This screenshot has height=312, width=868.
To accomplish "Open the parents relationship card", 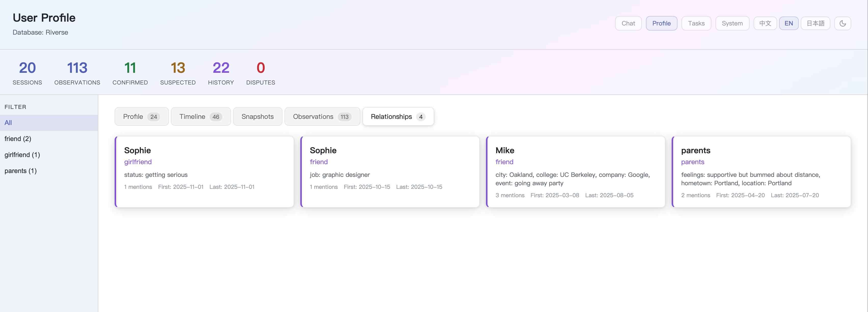I will click(761, 171).
